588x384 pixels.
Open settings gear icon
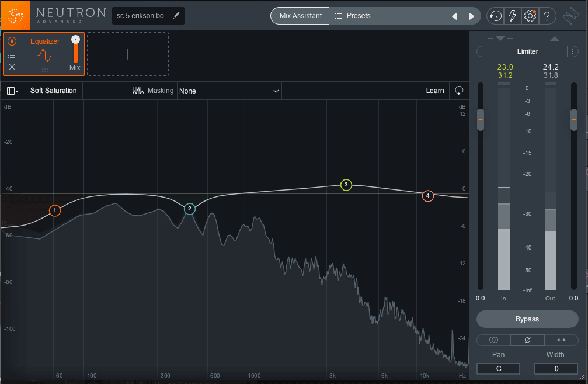(530, 16)
